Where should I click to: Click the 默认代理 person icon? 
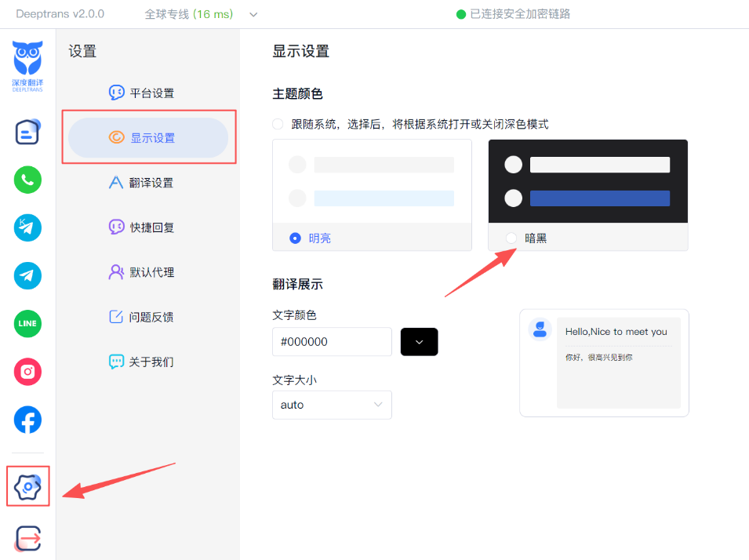[x=116, y=272]
